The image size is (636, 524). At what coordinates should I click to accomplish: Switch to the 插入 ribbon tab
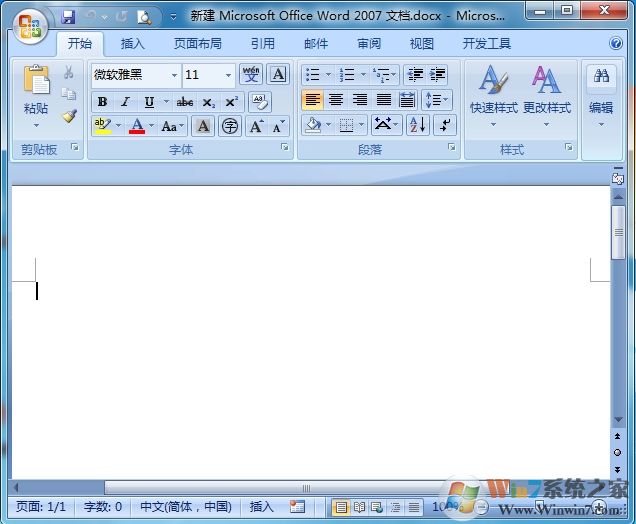coord(133,43)
